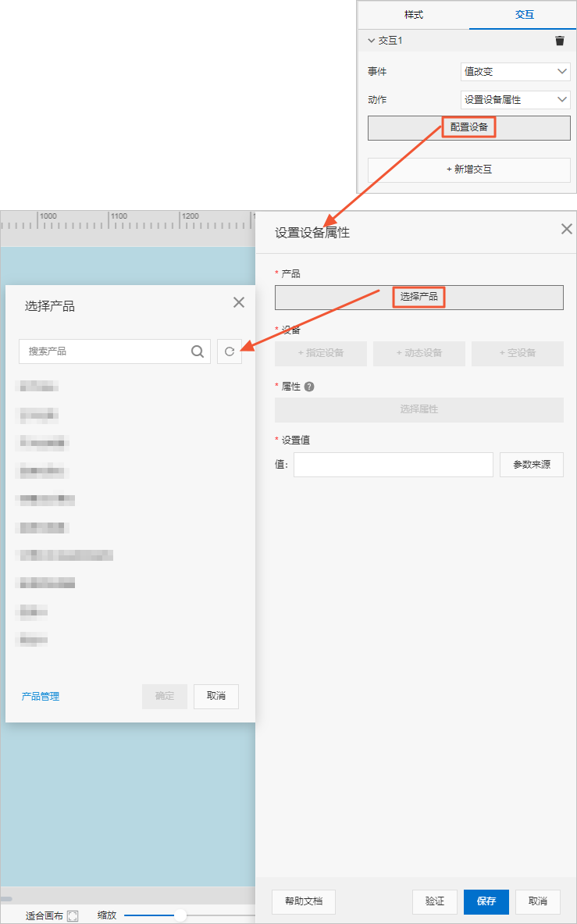Switch to the 样式 tab
The width and height of the screenshot is (577, 924).
click(413, 15)
